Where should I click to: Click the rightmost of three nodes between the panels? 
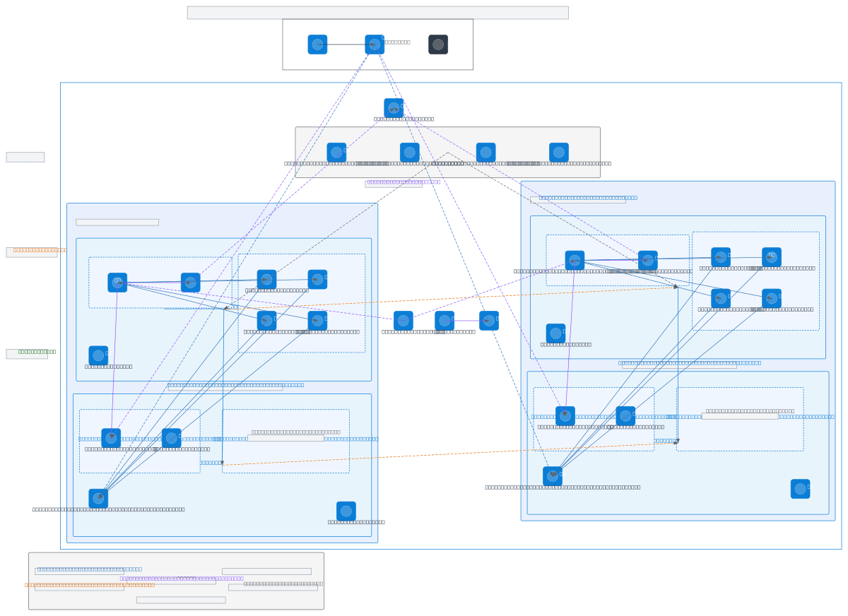click(x=489, y=321)
